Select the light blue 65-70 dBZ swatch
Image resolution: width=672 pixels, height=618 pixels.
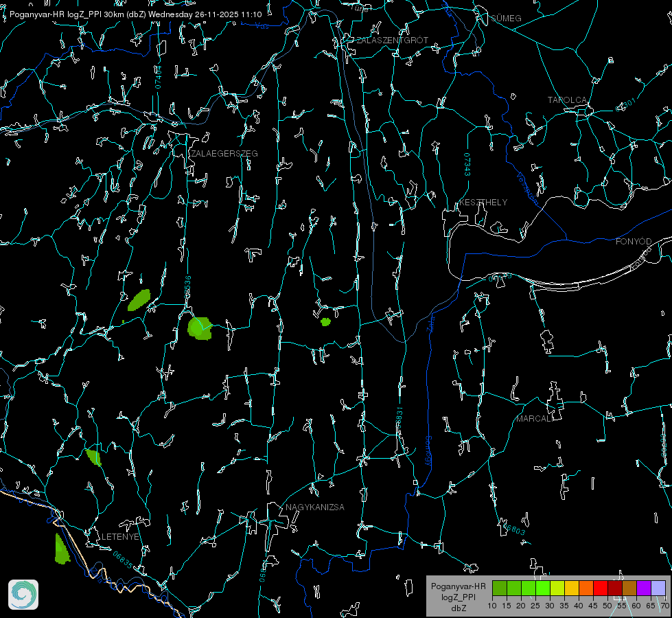coord(658,588)
